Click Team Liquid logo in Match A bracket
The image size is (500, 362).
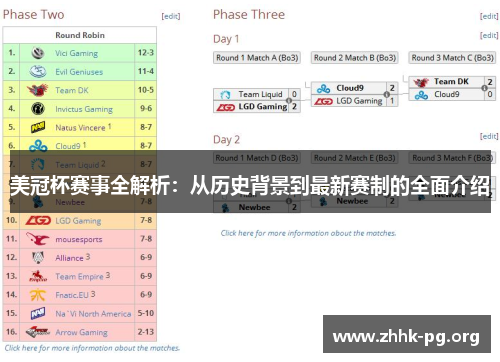click(225, 95)
